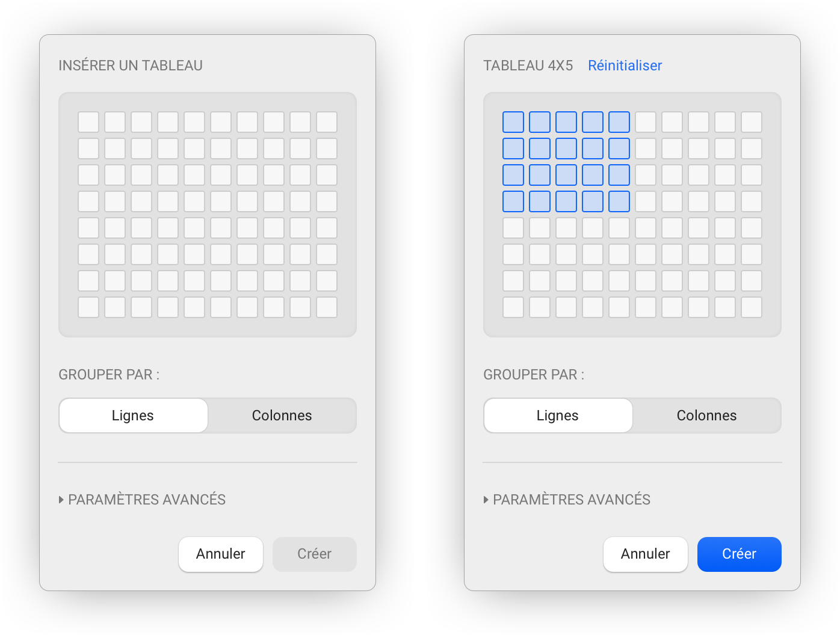The image size is (840, 635).
Task: Click the last highlighted blue cell of the 4x5 selection
Action: (x=619, y=201)
